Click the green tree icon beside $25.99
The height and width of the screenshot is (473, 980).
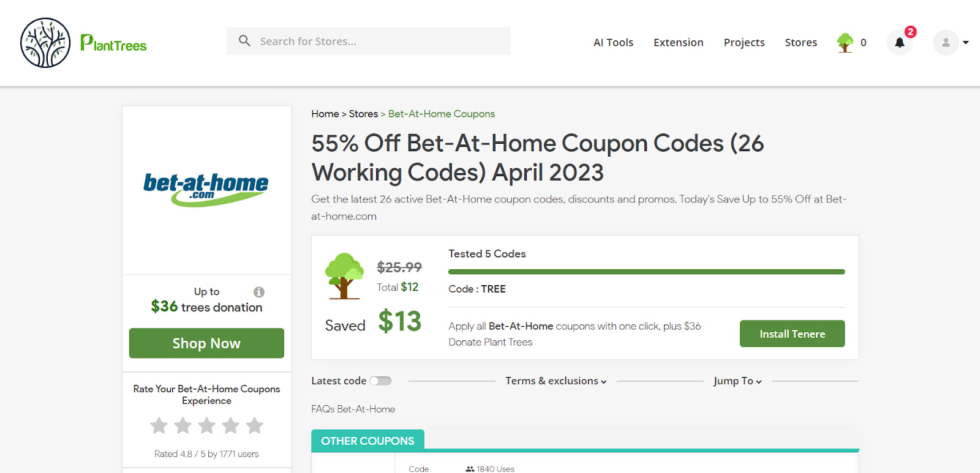click(x=344, y=275)
